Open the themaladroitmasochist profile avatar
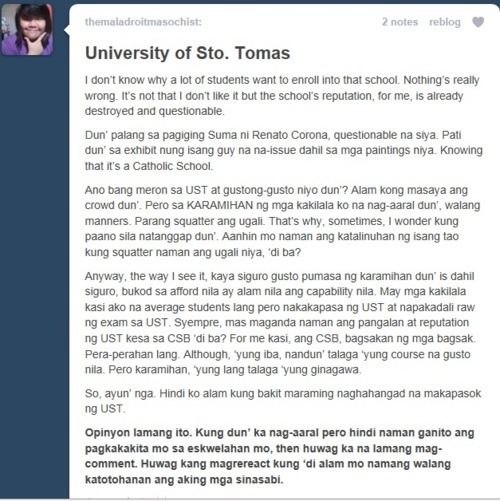 [27, 29]
